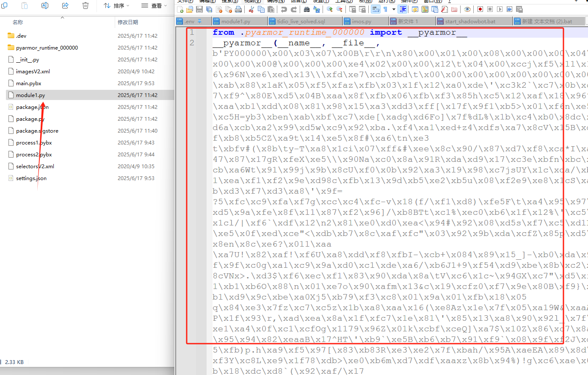Show the Document Map panel
Screen dimensions: 588x375
(425, 9)
